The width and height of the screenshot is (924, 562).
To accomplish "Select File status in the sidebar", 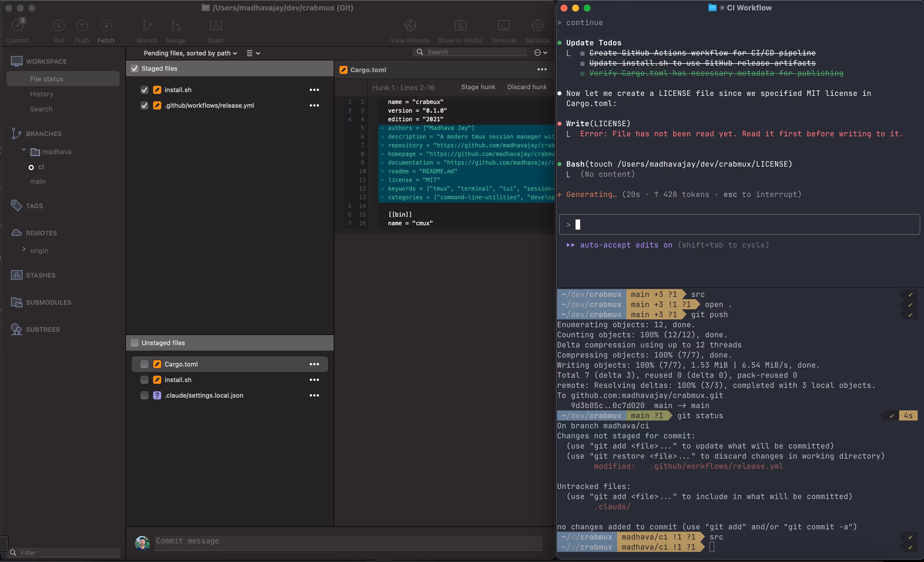I will click(63, 79).
